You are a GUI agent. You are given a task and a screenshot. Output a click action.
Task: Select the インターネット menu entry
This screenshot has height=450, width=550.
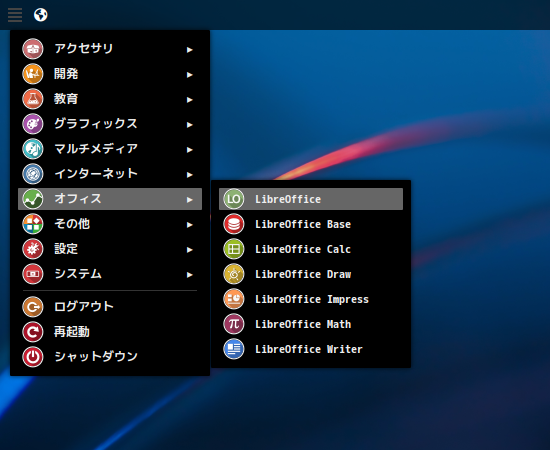(x=110, y=174)
